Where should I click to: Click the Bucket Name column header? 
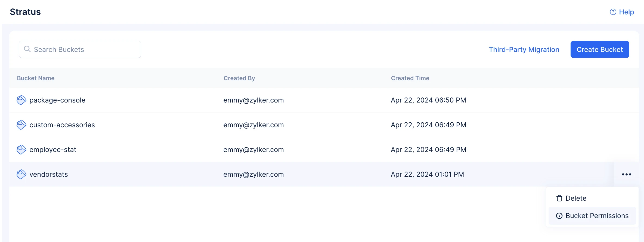pyautogui.click(x=36, y=78)
